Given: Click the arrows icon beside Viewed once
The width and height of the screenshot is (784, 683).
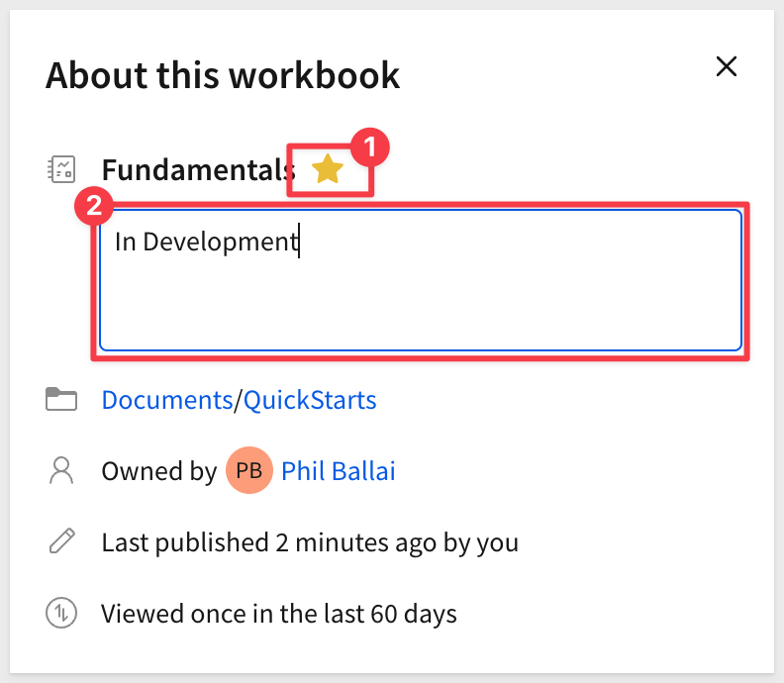Looking at the screenshot, I should pos(61,613).
